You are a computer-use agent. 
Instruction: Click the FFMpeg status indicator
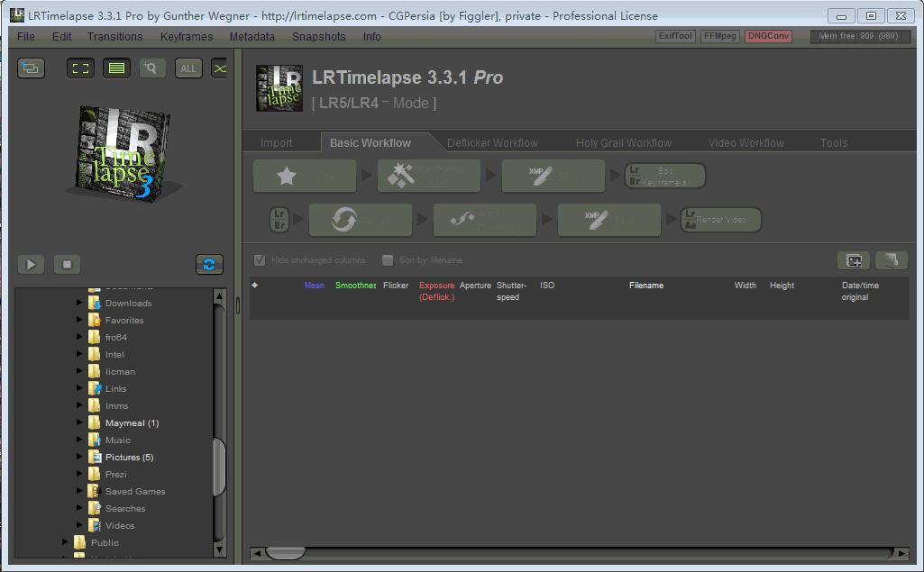click(x=720, y=36)
